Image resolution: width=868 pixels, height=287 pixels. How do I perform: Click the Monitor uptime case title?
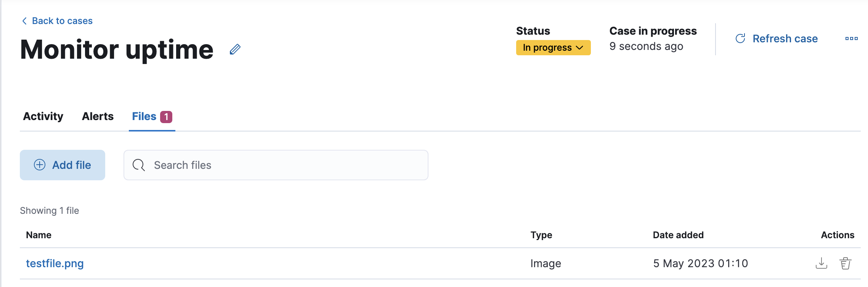[117, 50]
